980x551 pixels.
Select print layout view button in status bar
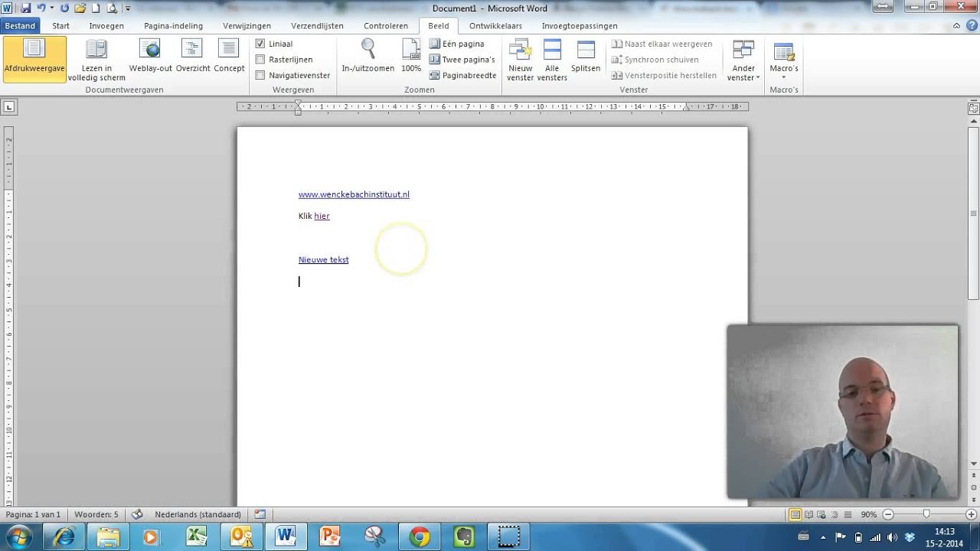click(795, 514)
